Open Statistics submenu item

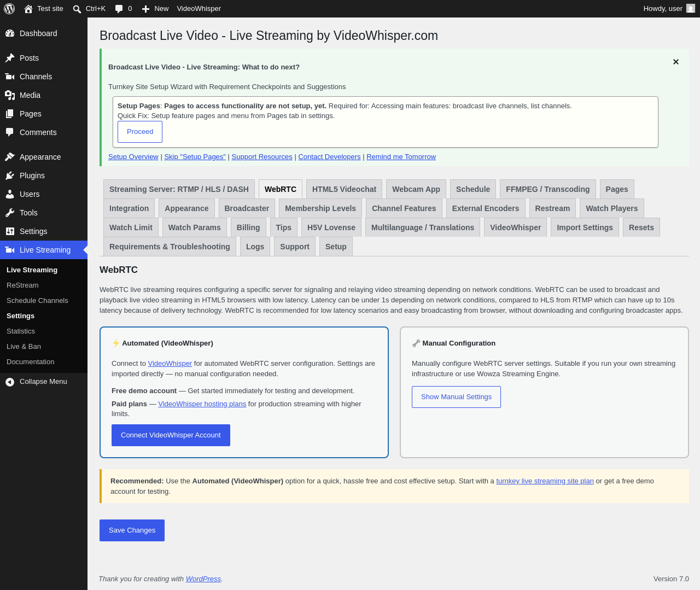tap(21, 331)
